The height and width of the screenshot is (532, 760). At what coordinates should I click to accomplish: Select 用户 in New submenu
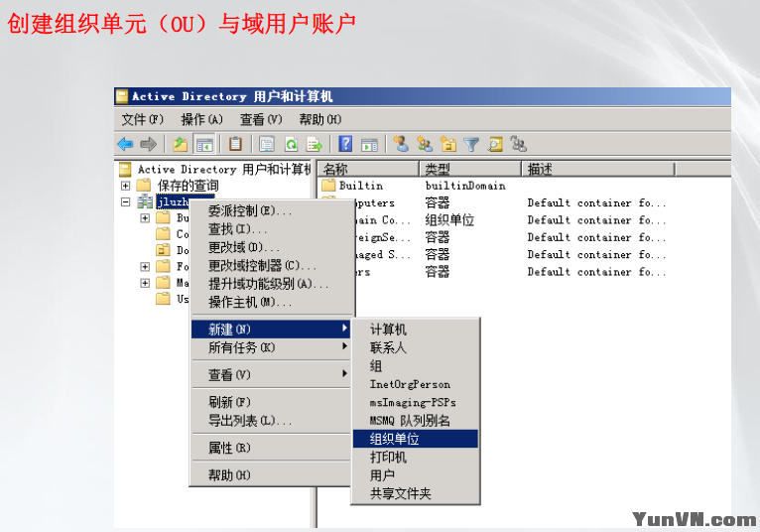tap(416, 475)
